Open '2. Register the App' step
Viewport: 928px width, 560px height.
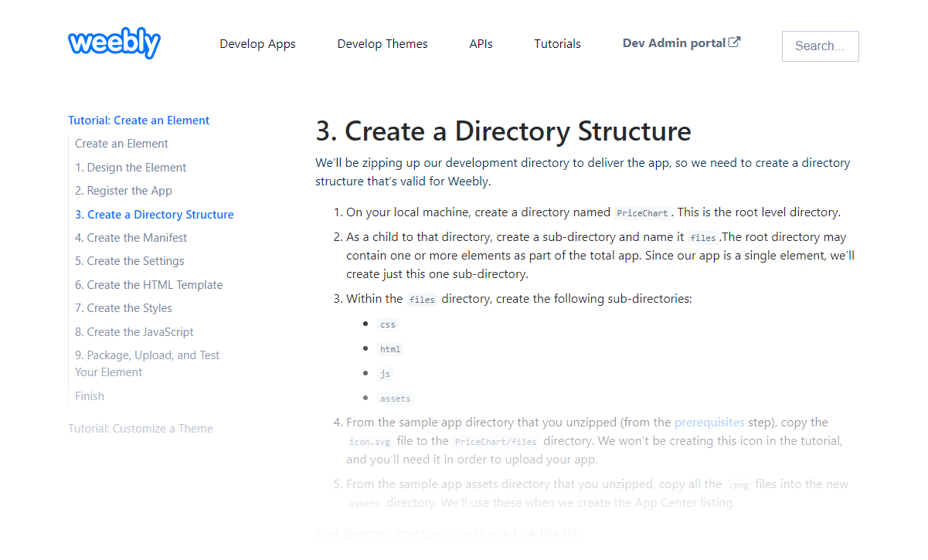coord(123,190)
